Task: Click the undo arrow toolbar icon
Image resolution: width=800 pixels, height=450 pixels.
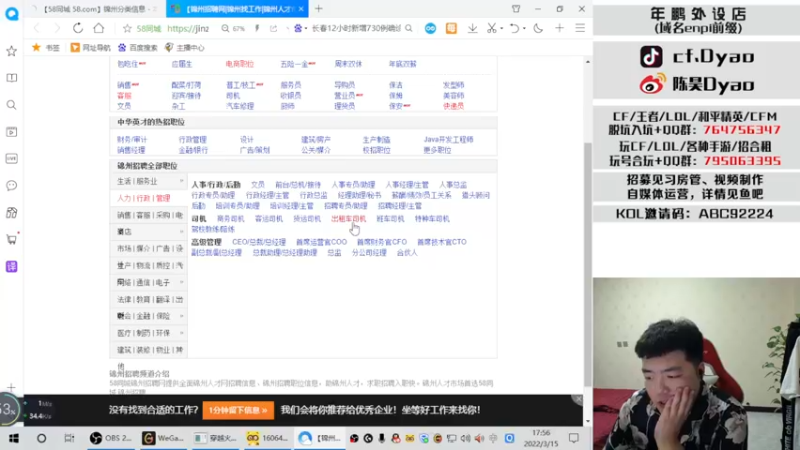Action: coord(514,29)
